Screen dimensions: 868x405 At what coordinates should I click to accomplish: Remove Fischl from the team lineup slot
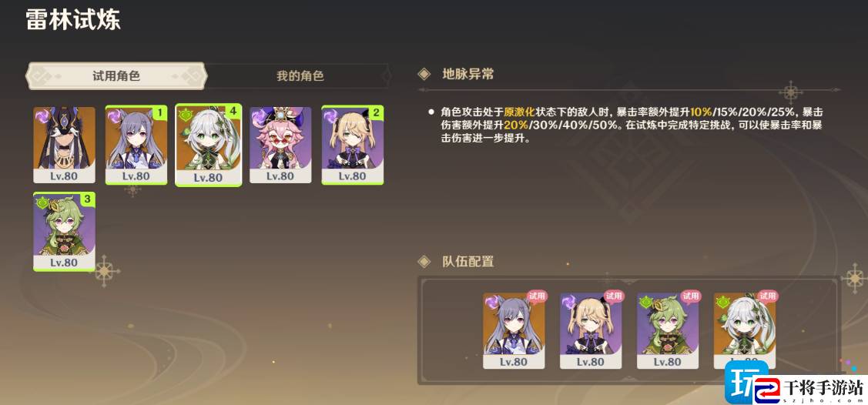pyautogui.click(x=591, y=330)
